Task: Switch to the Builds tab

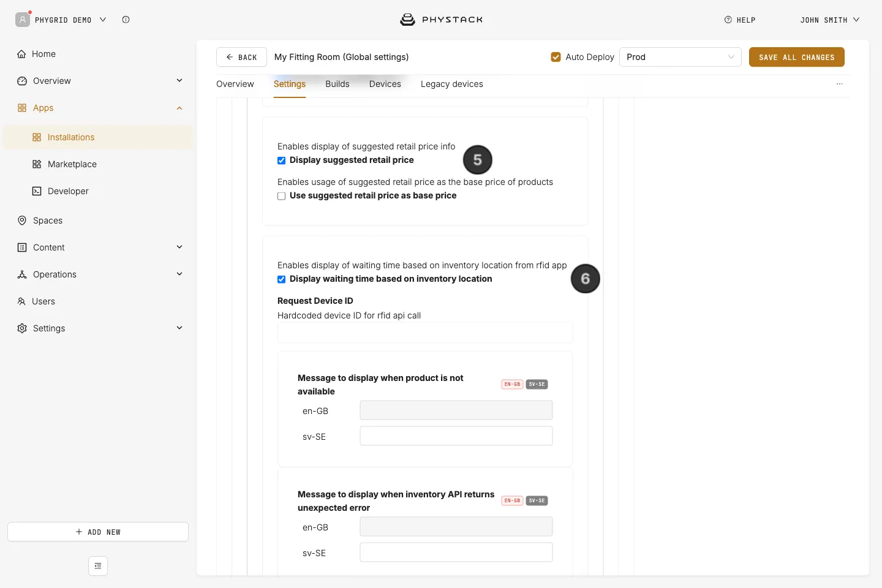Action: click(337, 84)
